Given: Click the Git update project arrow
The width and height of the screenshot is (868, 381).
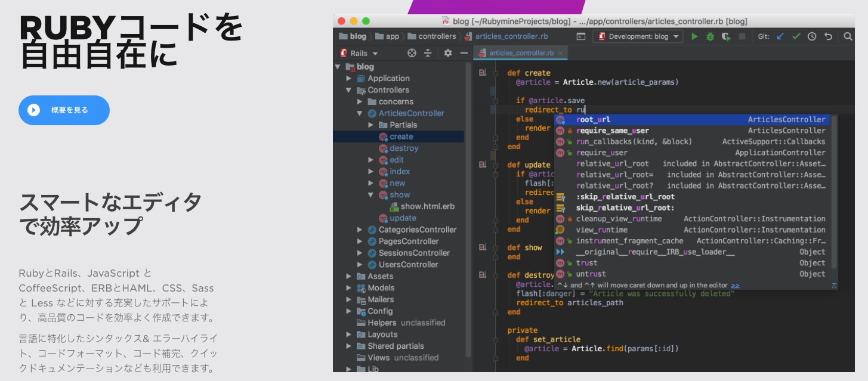Looking at the screenshot, I should pyautogui.click(x=780, y=36).
